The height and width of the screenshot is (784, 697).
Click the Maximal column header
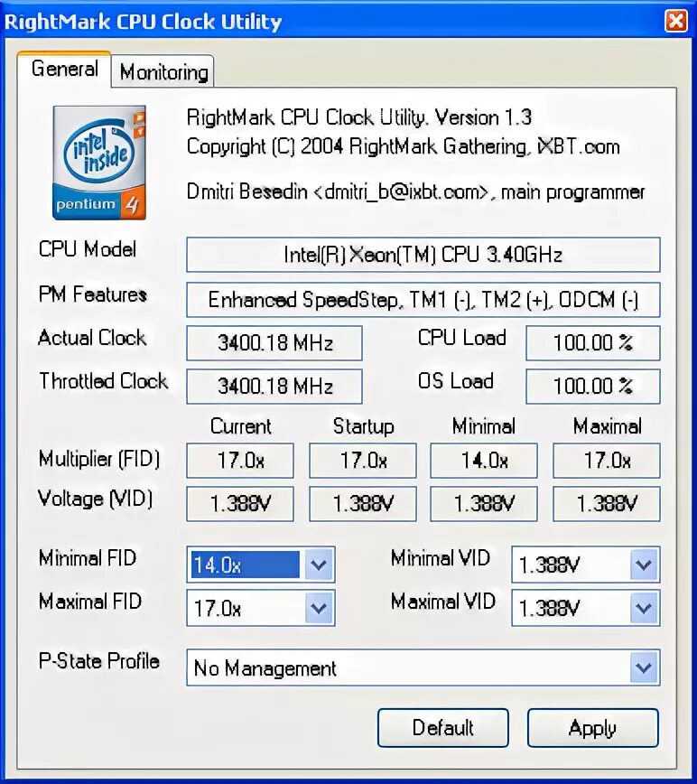pos(607,426)
